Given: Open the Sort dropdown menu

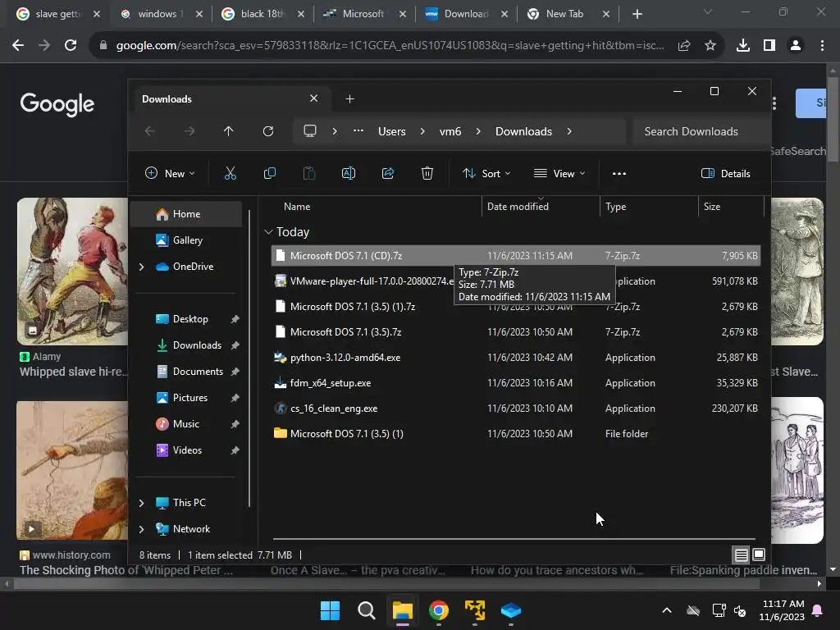Looking at the screenshot, I should pos(486,174).
